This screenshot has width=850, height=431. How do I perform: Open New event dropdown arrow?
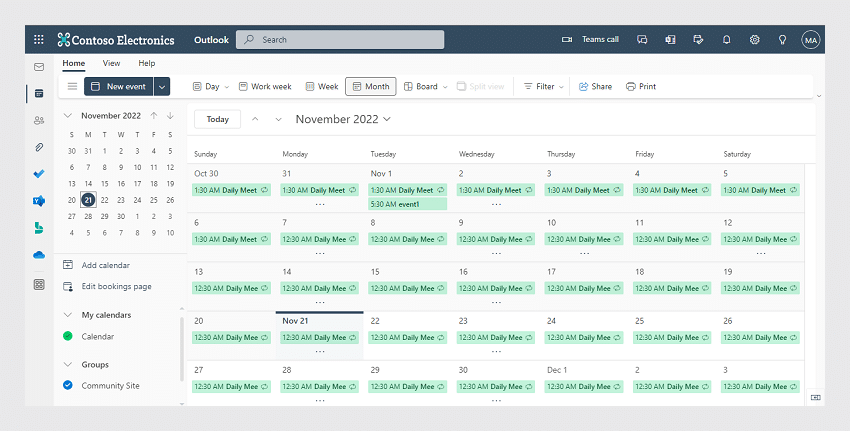coord(162,86)
